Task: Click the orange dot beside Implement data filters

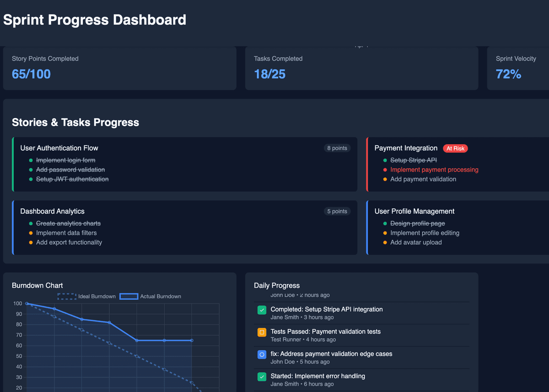Action: 31,233
